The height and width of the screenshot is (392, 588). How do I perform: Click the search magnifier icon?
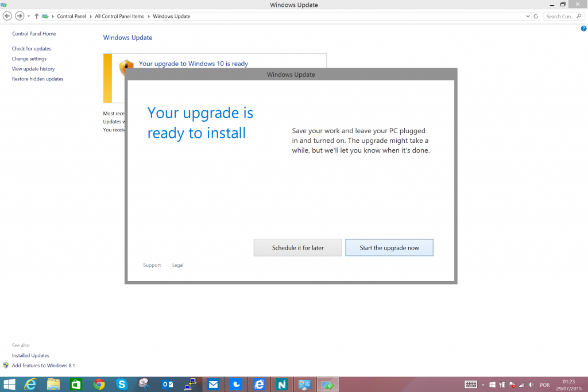[x=579, y=16]
